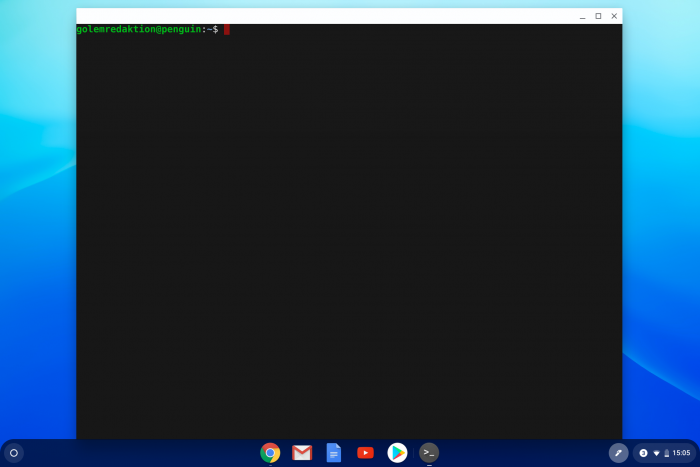The width and height of the screenshot is (700, 467).
Task: Open Google Docs shelf icon
Action: 333,453
